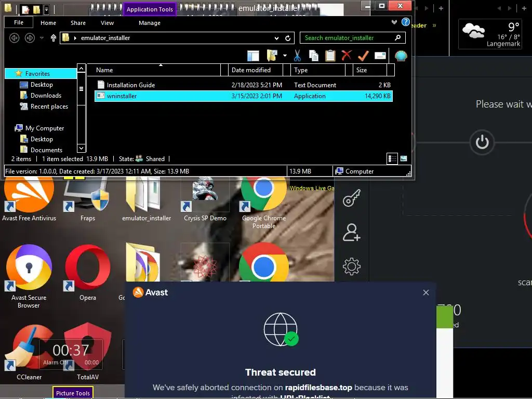
Task: Click the Langemark weather widget
Action: point(490,34)
